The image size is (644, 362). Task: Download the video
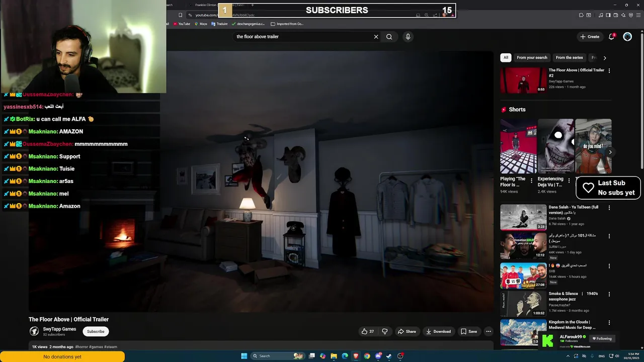pyautogui.click(x=438, y=331)
